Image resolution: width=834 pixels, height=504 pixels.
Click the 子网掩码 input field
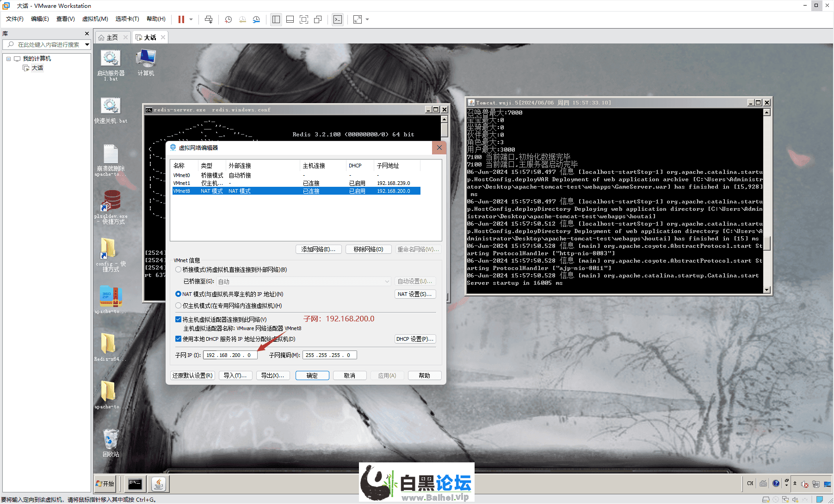pos(329,355)
